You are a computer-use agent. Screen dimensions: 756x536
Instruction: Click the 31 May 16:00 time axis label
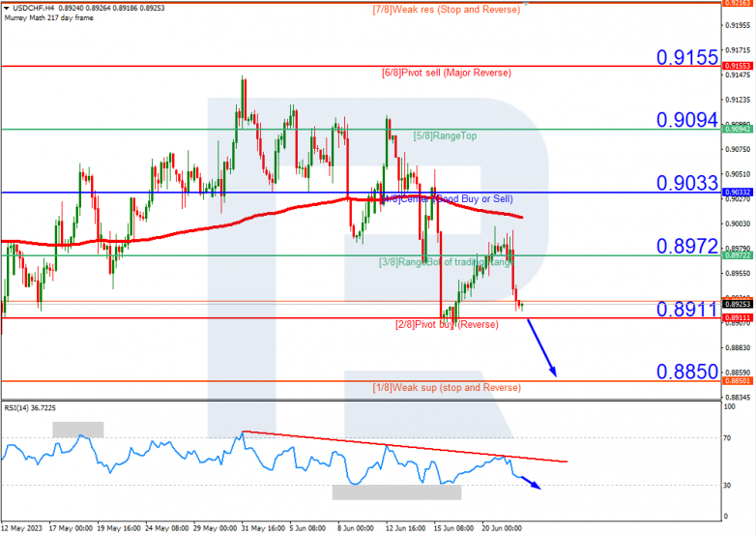pos(263,528)
